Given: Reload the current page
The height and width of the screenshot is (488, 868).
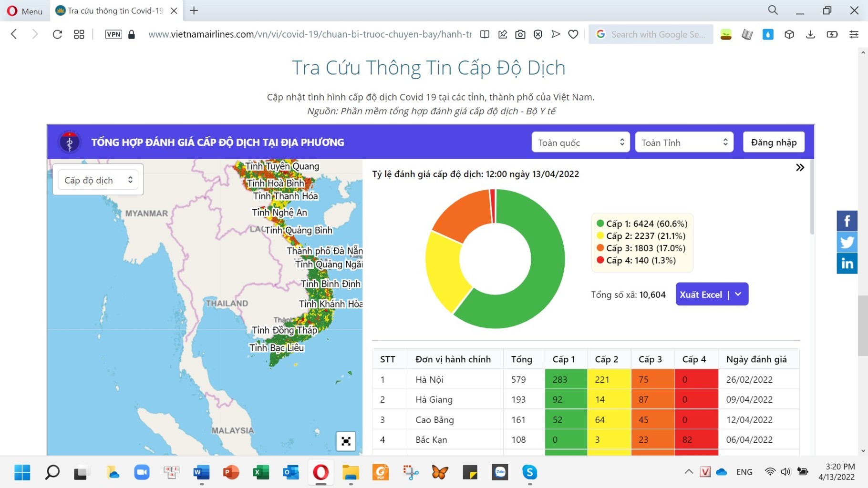Looking at the screenshot, I should [57, 34].
